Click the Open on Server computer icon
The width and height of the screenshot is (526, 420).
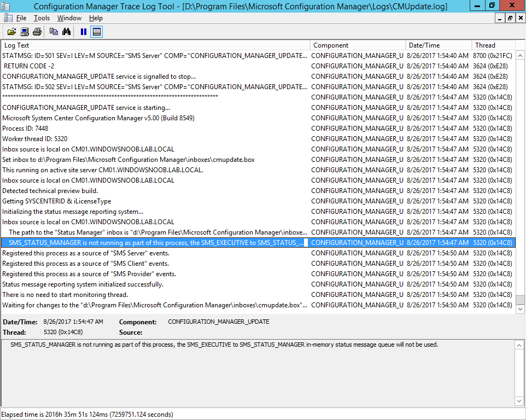point(25,32)
